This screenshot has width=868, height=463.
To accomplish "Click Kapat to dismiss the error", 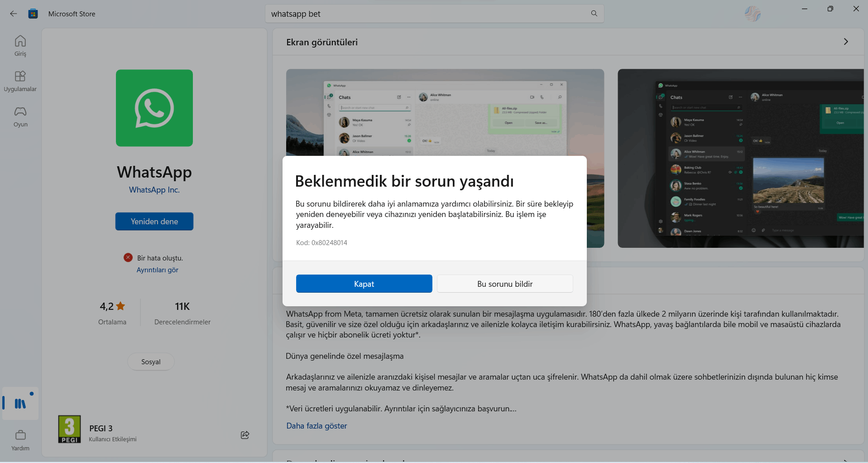I will coord(364,284).
